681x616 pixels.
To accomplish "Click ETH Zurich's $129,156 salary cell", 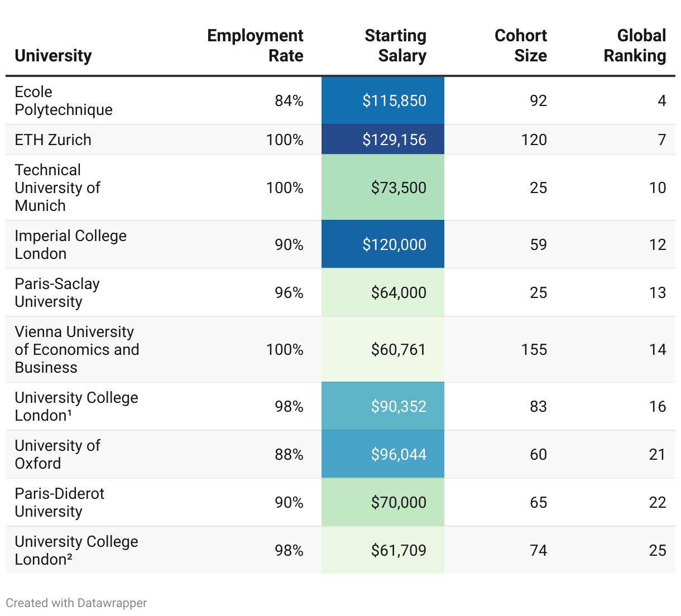I will tap(394, 139).
